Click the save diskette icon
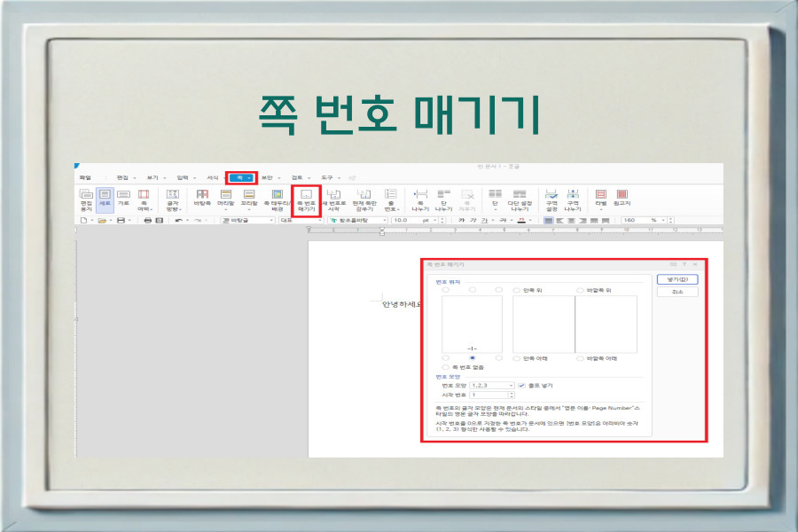Screen dimensions: 798x532 (x=121, y=221)
